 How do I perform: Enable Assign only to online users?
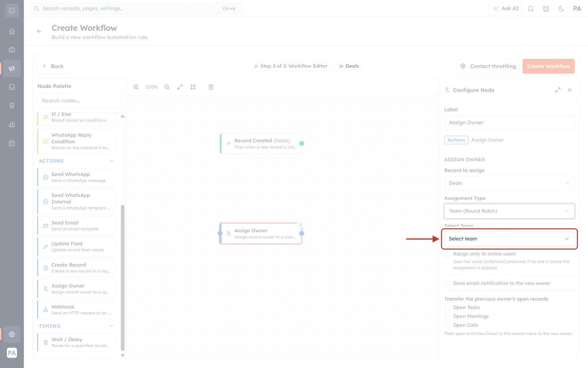click(447, 254)
